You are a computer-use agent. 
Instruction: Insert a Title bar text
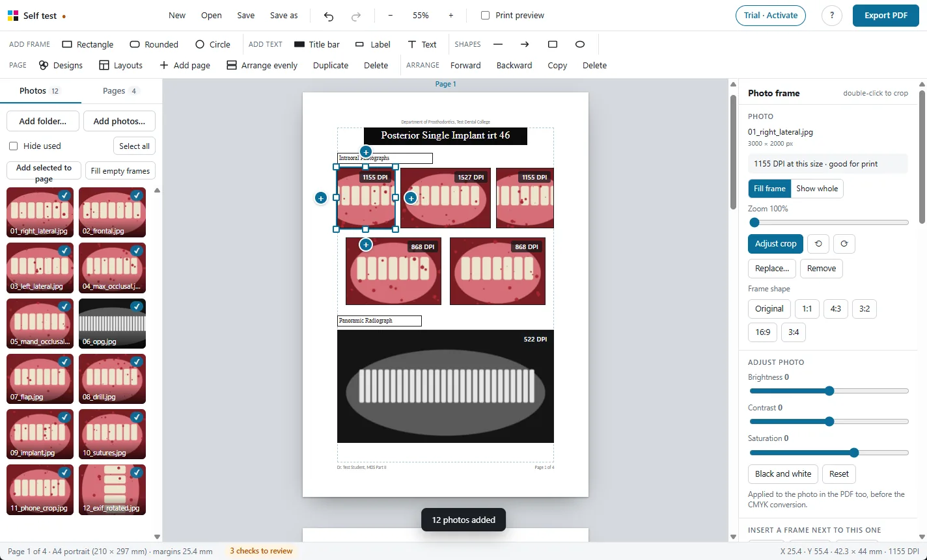317,44
